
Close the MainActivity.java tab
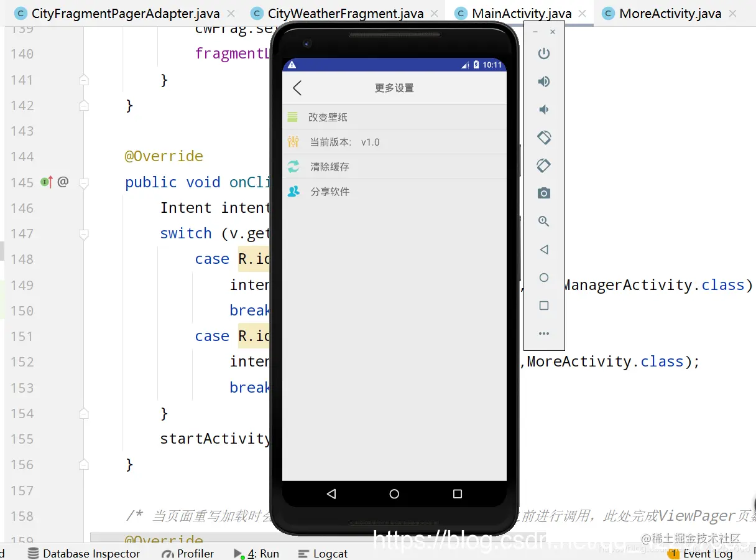coord(583,14)
